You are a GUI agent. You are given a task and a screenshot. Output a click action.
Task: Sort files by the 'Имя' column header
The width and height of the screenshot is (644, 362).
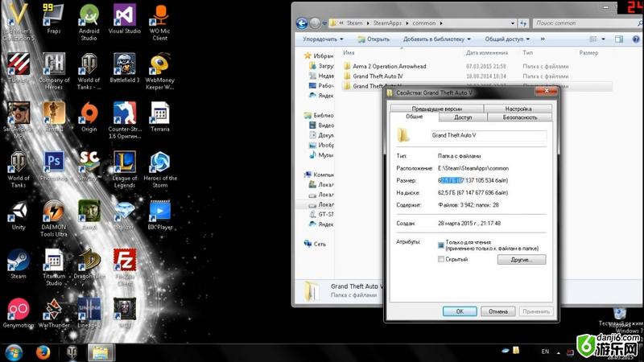[x=349, y=53]
